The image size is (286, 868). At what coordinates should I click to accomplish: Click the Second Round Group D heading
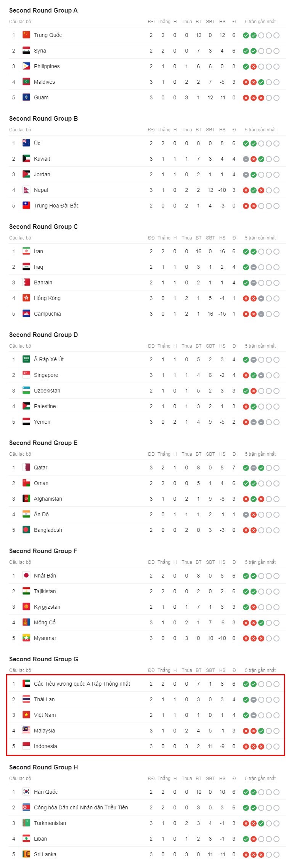pos(43,335)
